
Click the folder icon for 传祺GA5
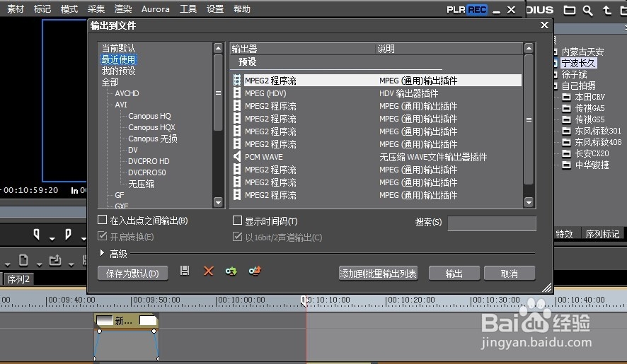[x=566, y=108]
